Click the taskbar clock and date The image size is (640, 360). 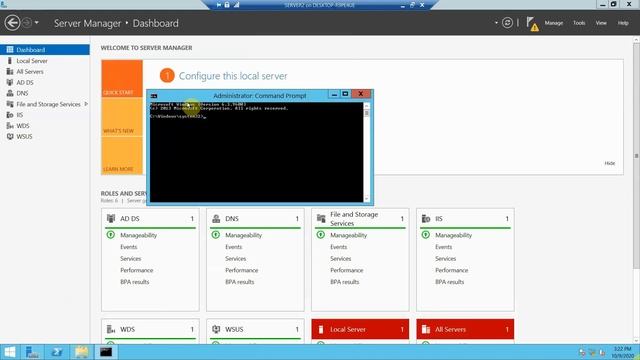[622, 352]
